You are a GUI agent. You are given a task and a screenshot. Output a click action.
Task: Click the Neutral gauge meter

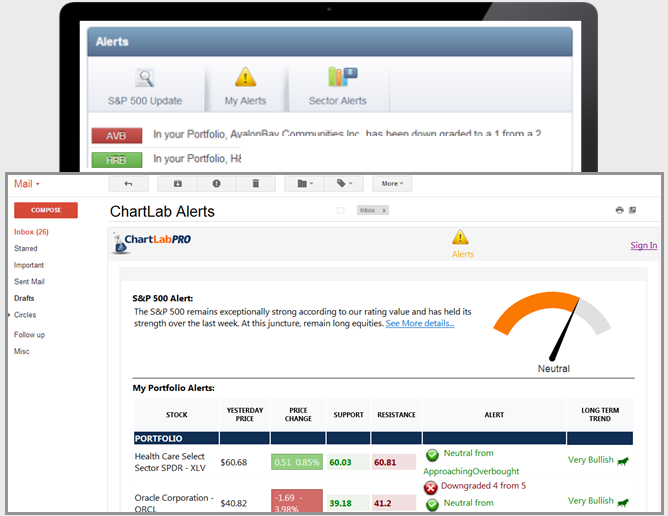[x=553, y=327]
